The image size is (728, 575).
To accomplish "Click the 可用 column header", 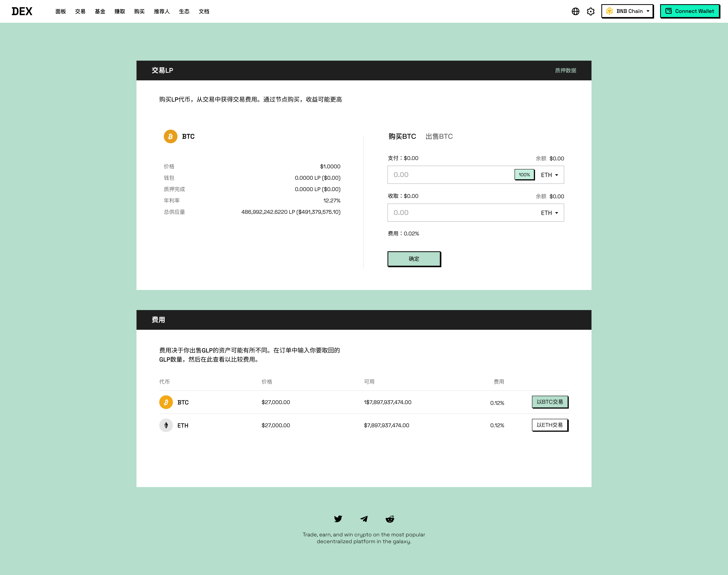I will pyautogui.click(x=369, y=382).
